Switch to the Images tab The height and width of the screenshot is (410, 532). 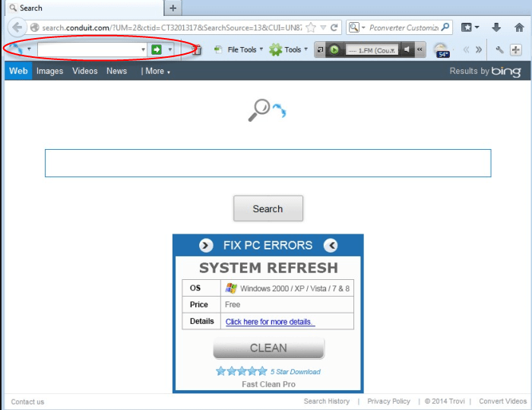click(x=50, y=71)
